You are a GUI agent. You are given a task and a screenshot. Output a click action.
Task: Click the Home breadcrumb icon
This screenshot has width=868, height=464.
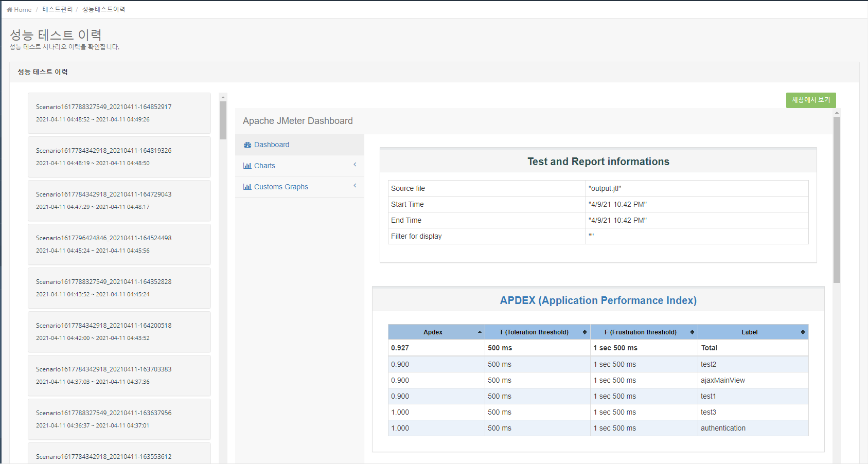[9, 9]
